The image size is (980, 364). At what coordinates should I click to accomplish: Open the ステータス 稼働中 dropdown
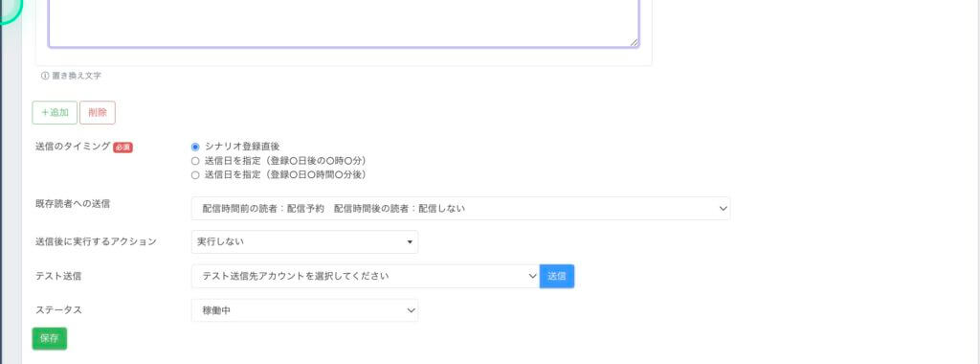click(304, 310)
